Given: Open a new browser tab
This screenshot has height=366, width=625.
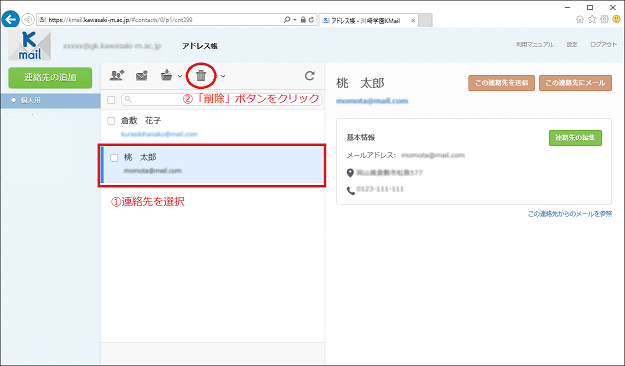Looking at the screenshot, I should tap(426, 20).
